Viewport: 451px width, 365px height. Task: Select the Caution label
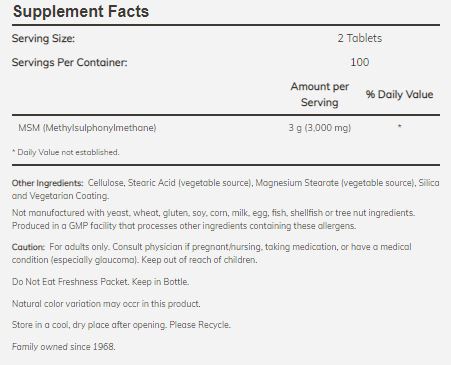click(28, 247)
